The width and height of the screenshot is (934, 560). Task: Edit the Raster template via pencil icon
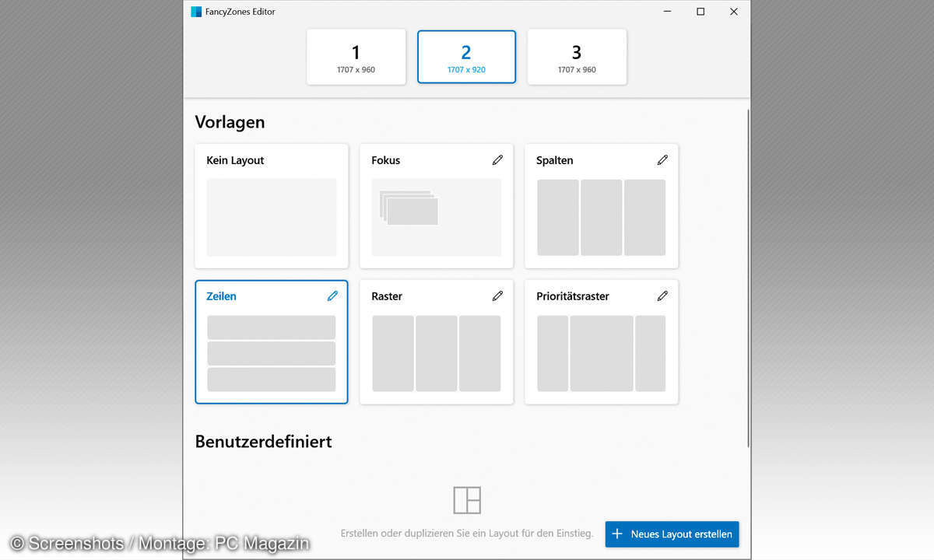pyautogui.click(x=497, y=296)
